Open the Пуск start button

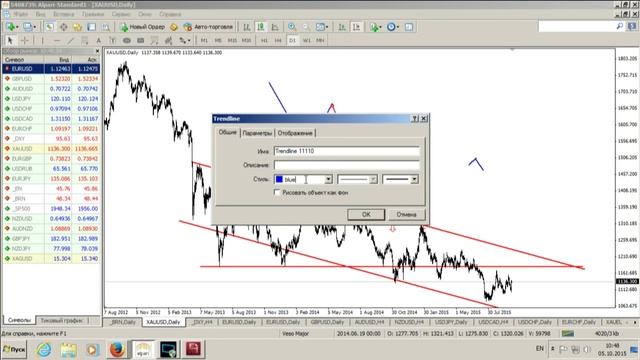click(x=14, y=349)
